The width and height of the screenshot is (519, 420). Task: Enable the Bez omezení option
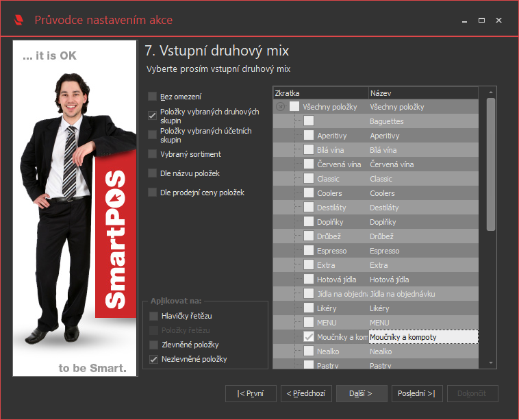pyautogui.click(x=152, y=97)
